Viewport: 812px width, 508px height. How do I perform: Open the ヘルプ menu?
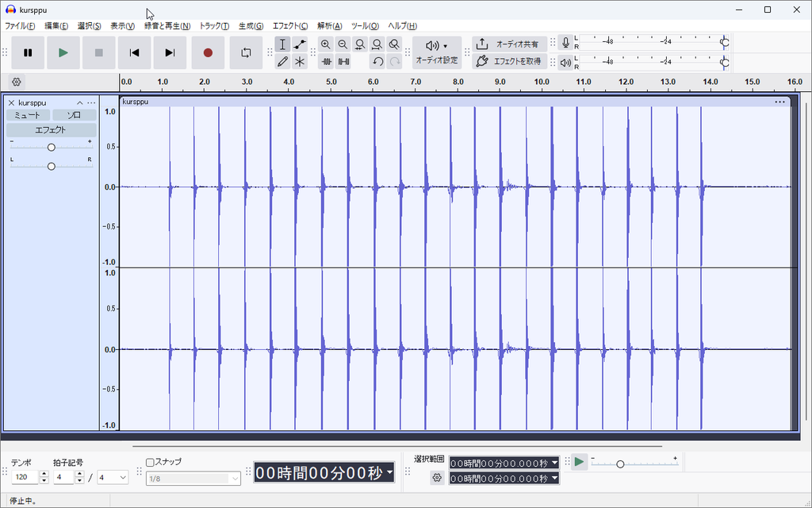point(402,26)
